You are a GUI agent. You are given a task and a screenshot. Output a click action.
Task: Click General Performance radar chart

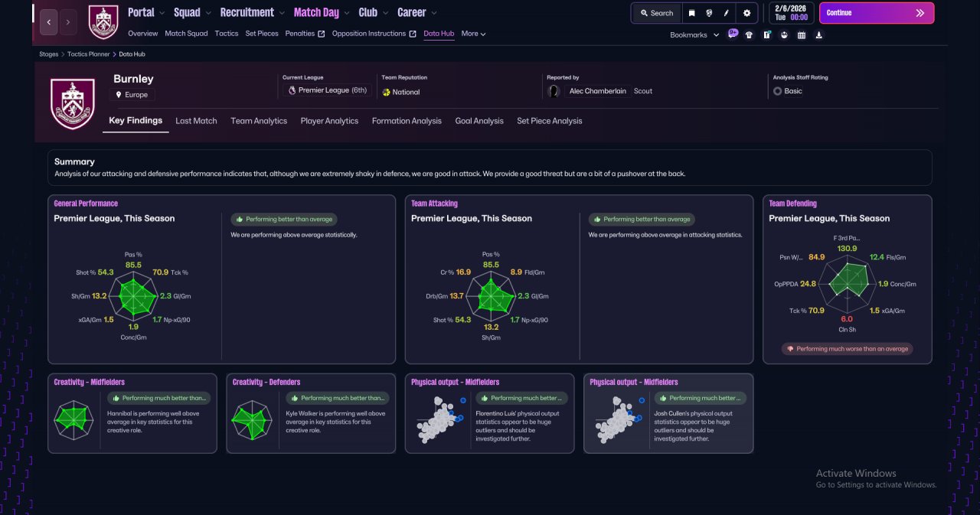point(133,296)
